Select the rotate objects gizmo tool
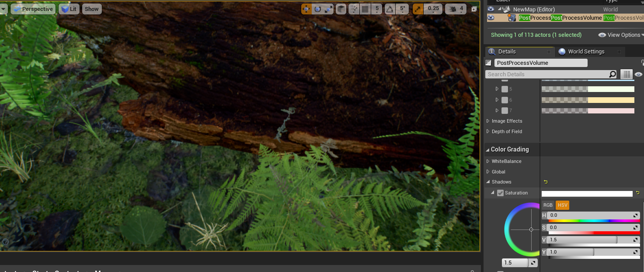Image resolution: width=644 pixels, height=272 pixels. [x=317, y=9]
